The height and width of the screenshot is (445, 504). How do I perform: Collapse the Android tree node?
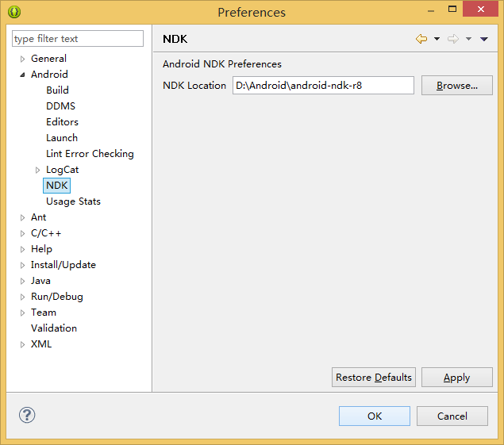[22, 75]
